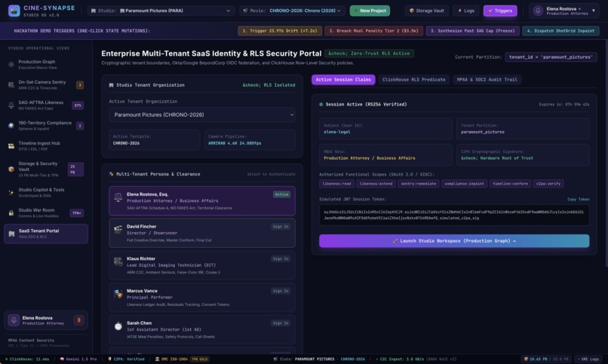
Task: Click the c2pa:verify scope chip
Action: coord(548,184)
